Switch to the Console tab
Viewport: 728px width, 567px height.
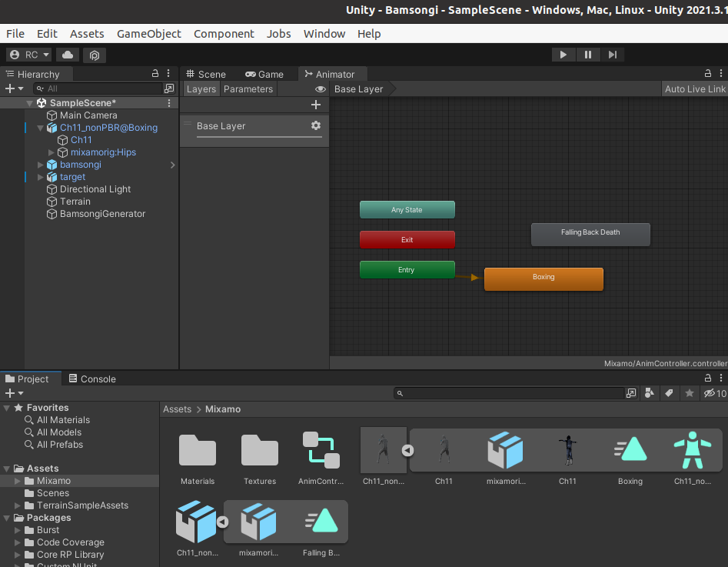(92, 379)
